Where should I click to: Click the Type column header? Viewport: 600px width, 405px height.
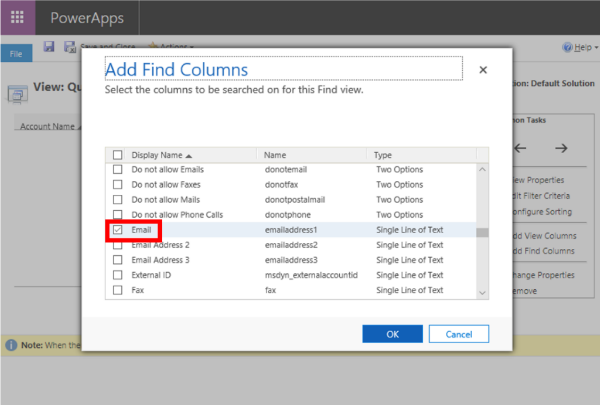383,155
